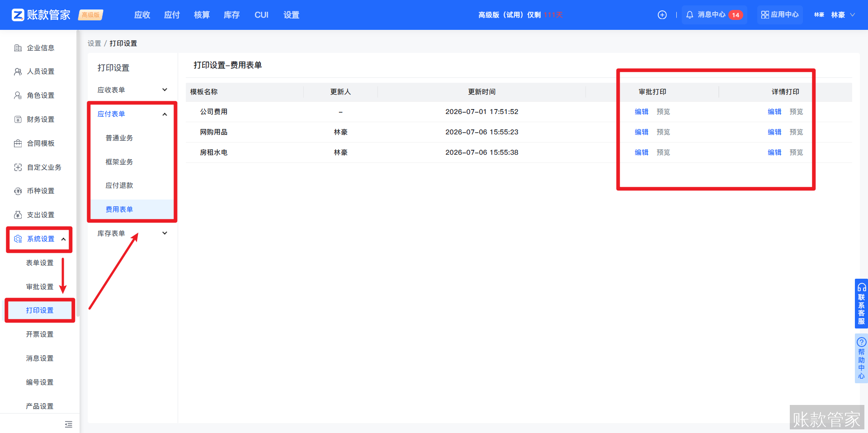Edit 审批打印 template for 公司费用
This screenshot has height=433, width=868.
642,112
